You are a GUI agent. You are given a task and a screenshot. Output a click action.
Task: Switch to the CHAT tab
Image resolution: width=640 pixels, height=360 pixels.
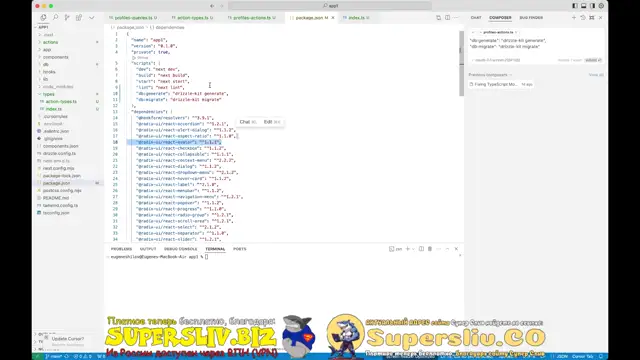476,18
